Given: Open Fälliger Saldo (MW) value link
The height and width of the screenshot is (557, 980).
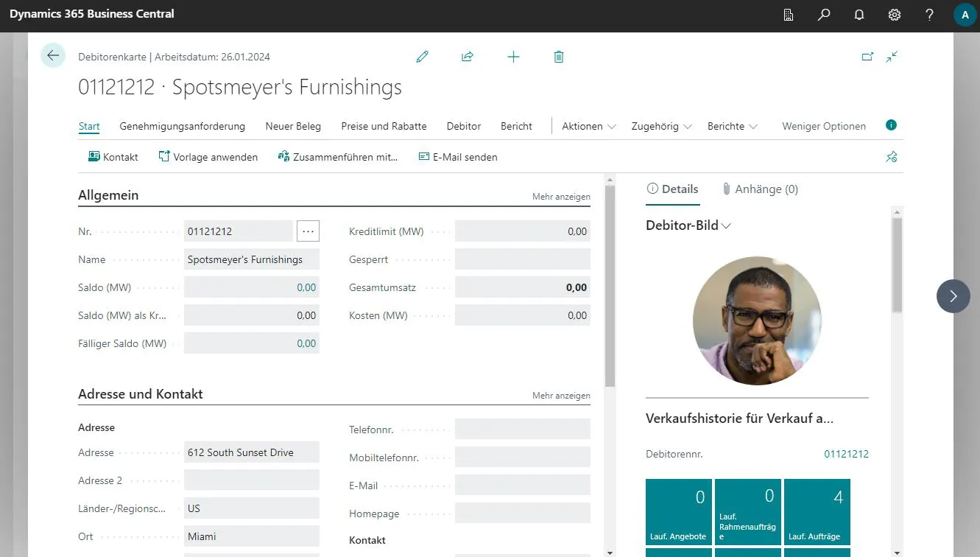Looking at the screenshot, I should [306, 343].
